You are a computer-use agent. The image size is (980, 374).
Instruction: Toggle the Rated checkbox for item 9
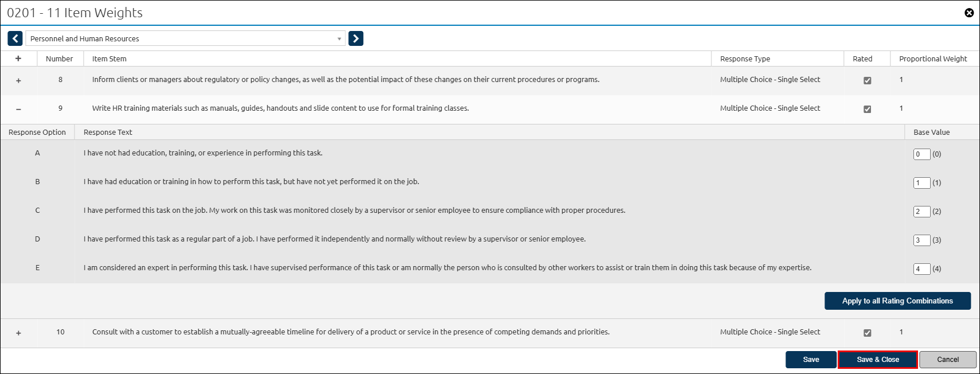coord(867,109)
